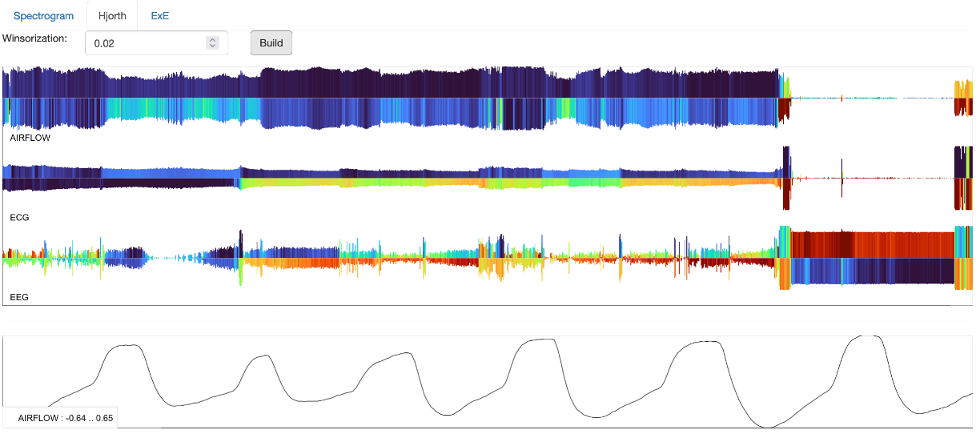Increase Winsorization with the stepper up arrow
Viewport: 980px width, 442px height.
(212, 40)
